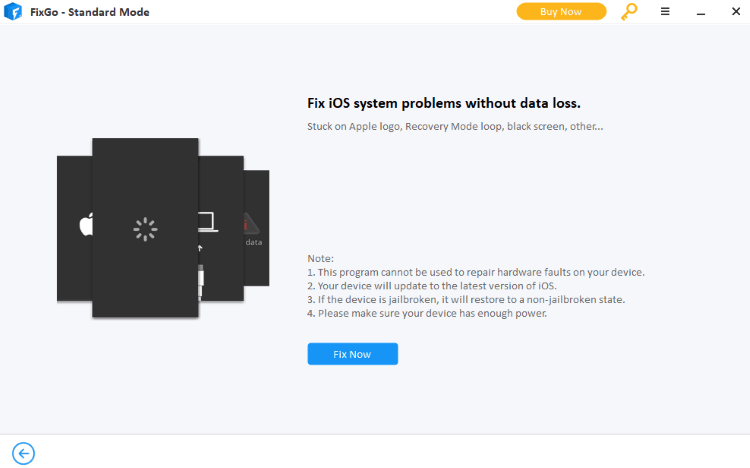Open the hamburger menu icon

coord(665,11)
